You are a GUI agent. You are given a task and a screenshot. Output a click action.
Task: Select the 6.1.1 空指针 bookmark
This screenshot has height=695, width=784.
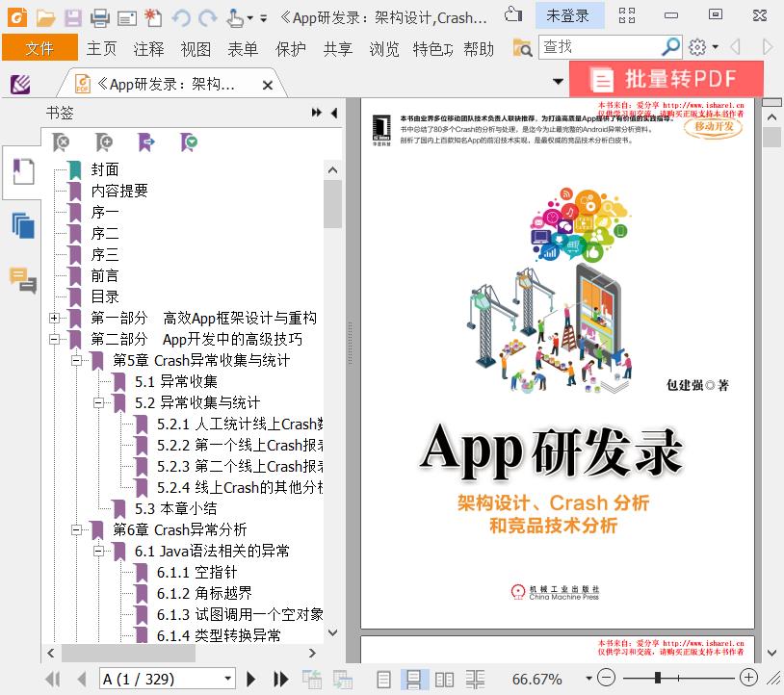(197, 572)
